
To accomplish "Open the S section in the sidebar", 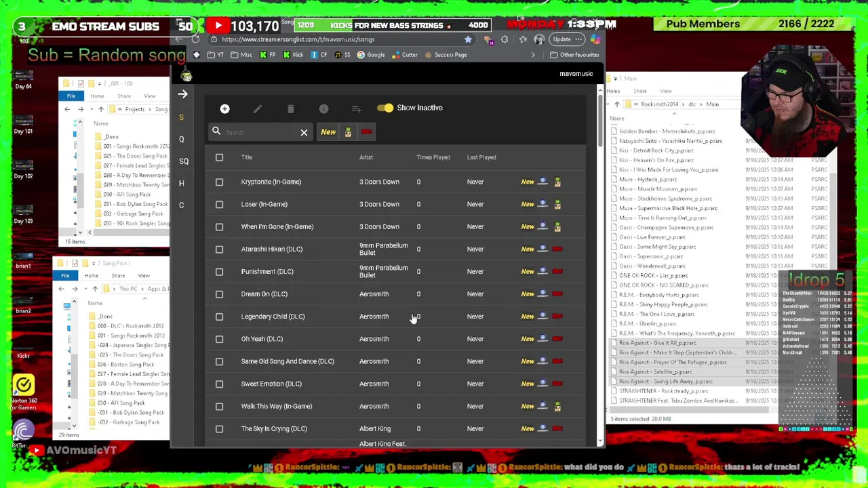I will [181, 117].
